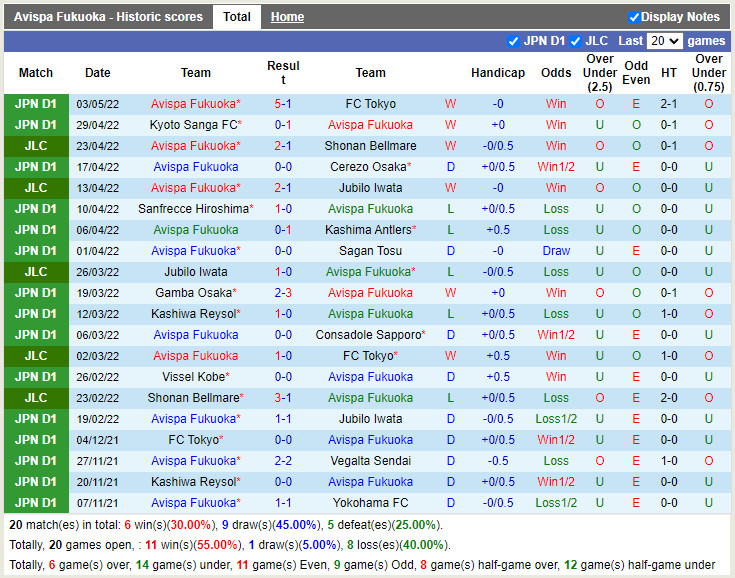The height and width of the screenshot is (578, 735).
Task: Click the Cerezo Osaka team name
Action: pyautogui.click(x=368, y=167)
